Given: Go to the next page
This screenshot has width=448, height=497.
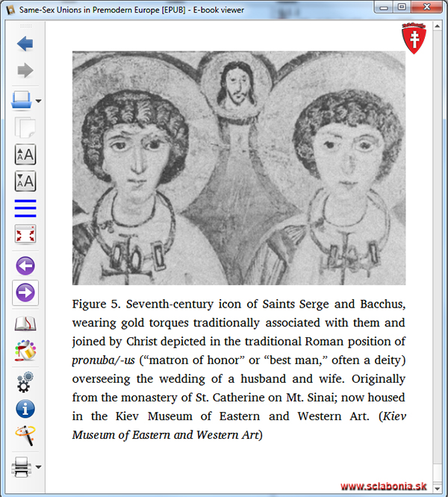Looking at the screenshot, I should [x=25, y=293].
